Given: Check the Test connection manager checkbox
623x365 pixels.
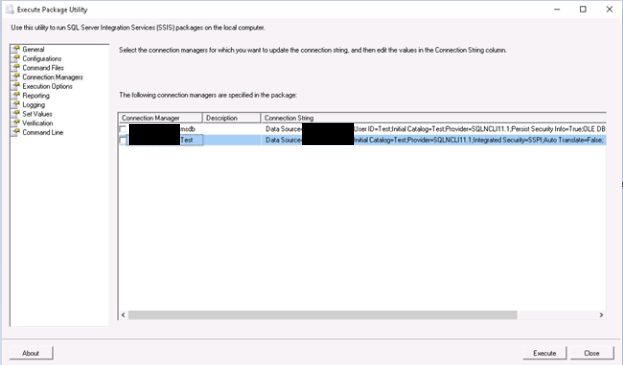Looking at the screenshot, I should 123,140.
